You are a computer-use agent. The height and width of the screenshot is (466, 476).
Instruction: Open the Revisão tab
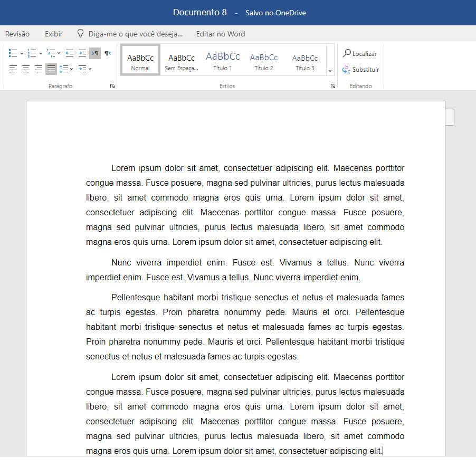click(x=17, y=34)
